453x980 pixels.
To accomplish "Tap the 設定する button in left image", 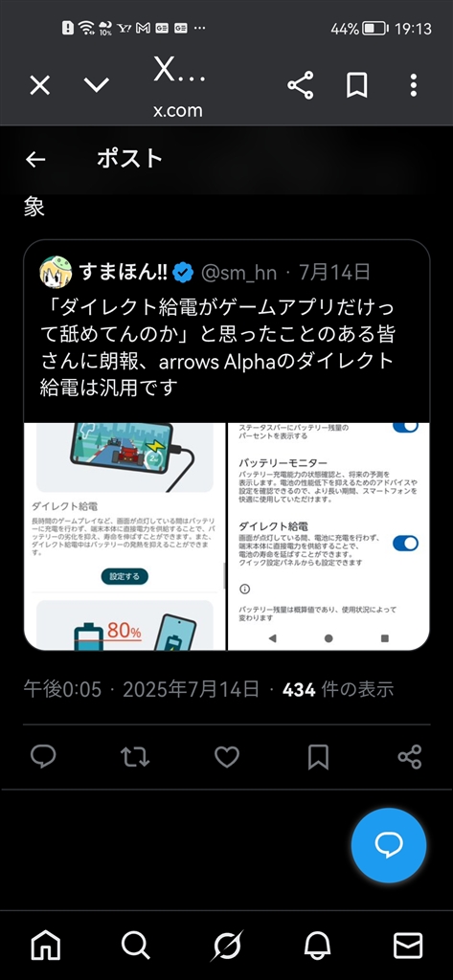I will click(125, 576).
